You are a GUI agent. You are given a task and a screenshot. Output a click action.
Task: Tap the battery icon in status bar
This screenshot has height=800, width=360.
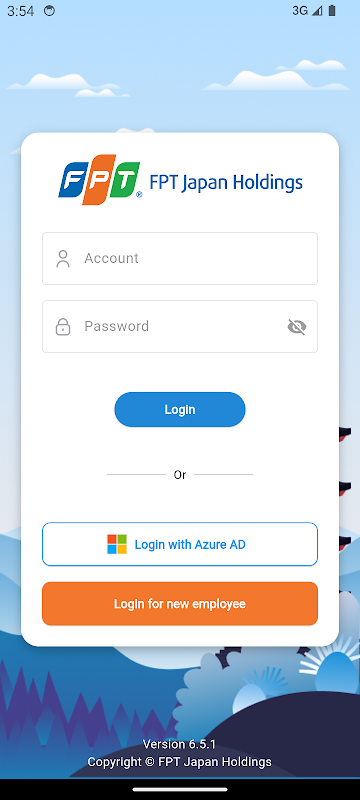coord(332,10)
